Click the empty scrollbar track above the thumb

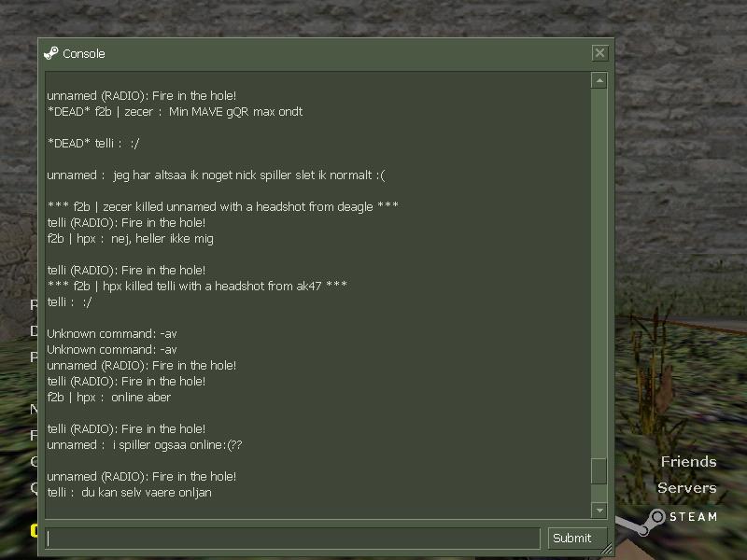coord(599,273)
